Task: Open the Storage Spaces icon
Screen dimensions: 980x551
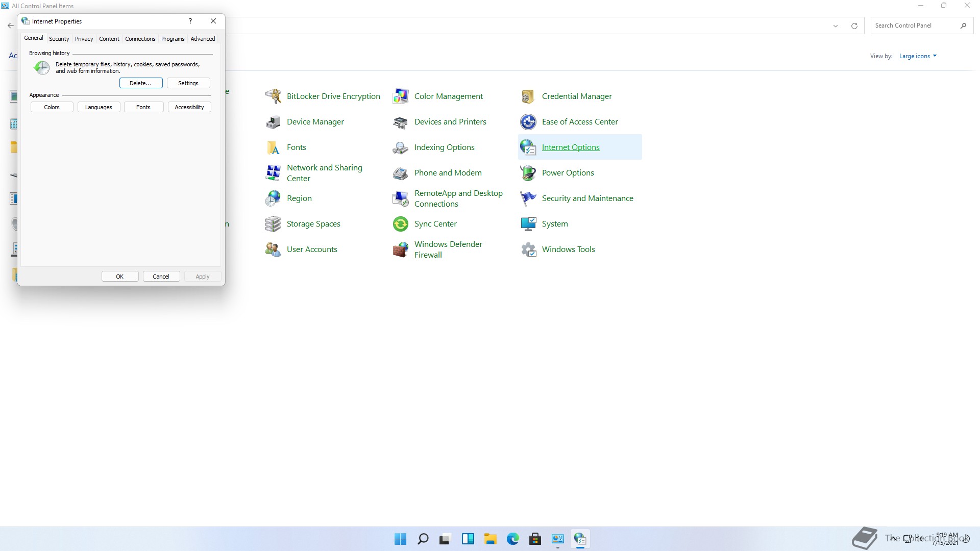Action: click(x=273, y=223)
